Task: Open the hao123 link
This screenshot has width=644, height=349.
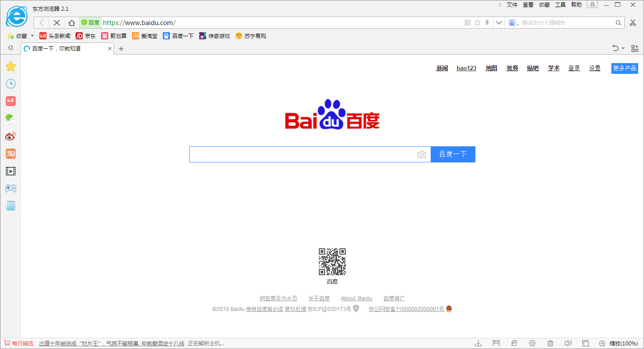Action: pos(466,68)
